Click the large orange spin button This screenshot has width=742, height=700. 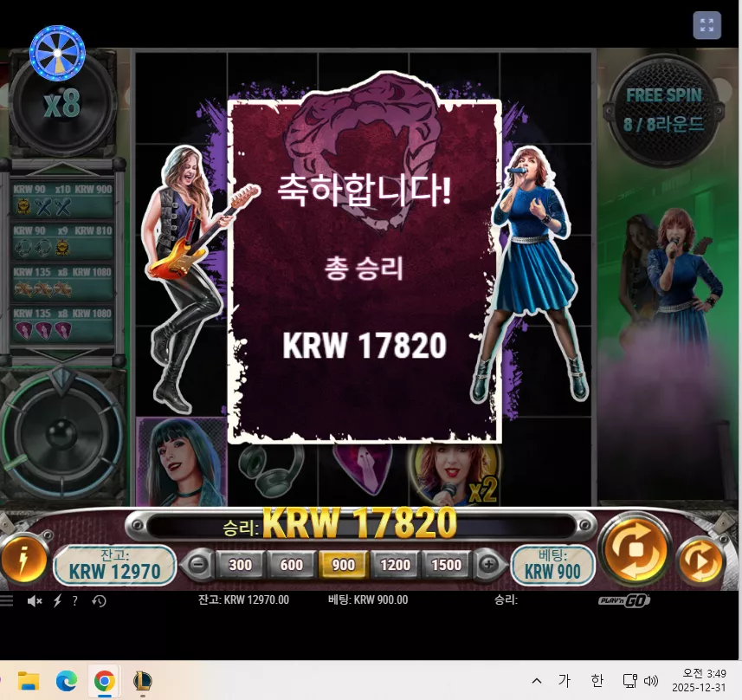click(635, 549)
